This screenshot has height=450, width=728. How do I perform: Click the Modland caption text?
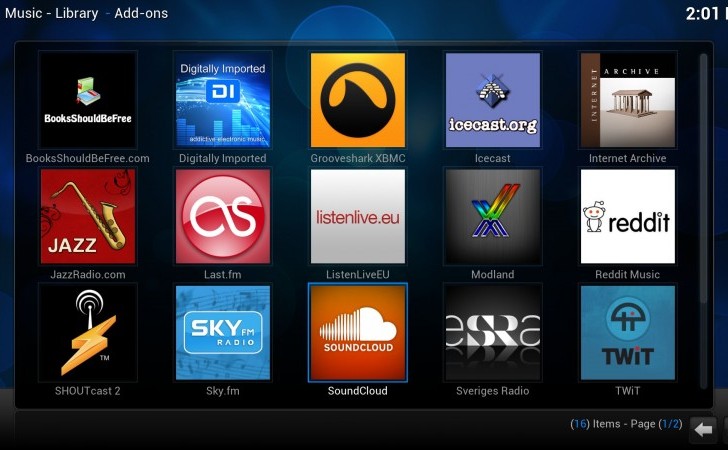[x=493, y=274]
